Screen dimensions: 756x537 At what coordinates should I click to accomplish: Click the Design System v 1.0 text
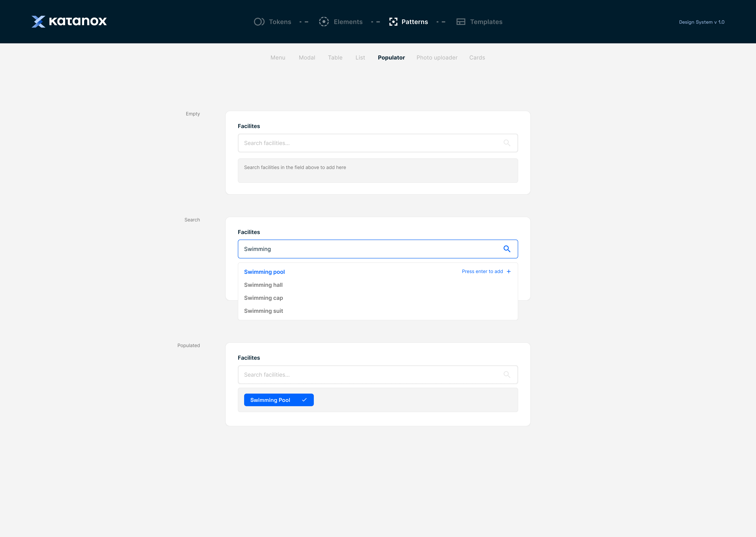701,22
